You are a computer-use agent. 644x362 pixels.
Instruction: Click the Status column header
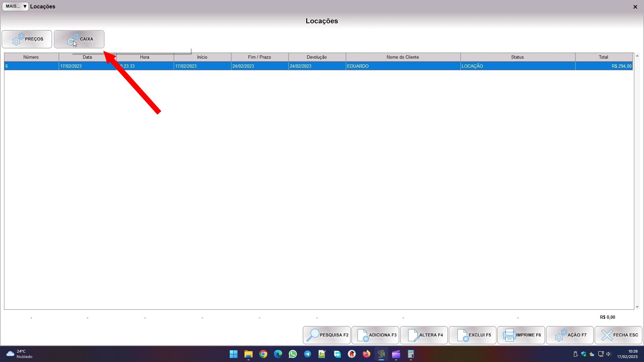coord(517,57)
